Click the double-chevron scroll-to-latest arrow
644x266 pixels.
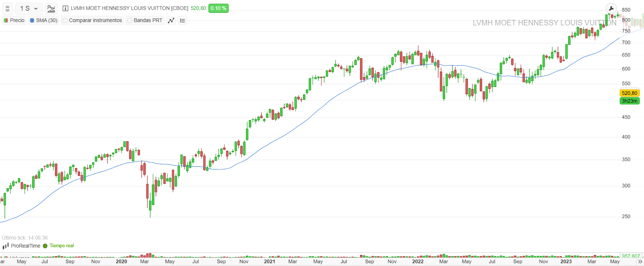[x=640, y=262]
